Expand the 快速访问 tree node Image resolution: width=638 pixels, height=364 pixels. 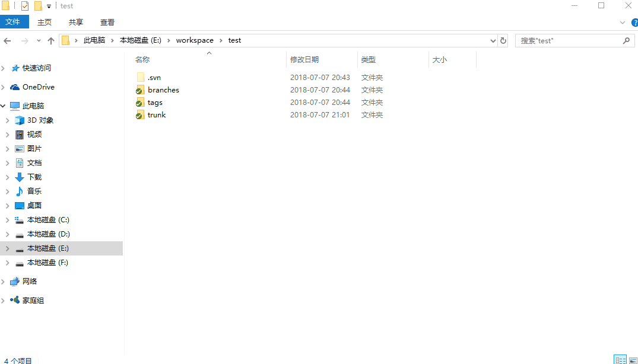coord(4,68)
